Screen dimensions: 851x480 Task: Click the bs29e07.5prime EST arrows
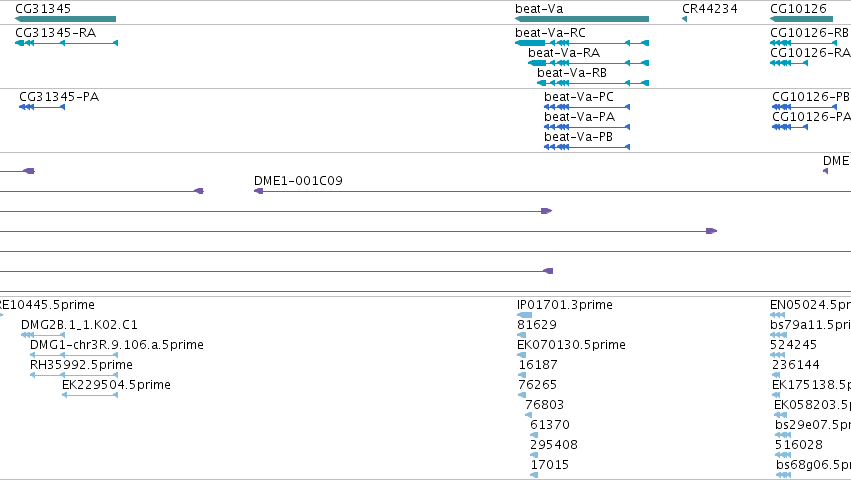click(783, 435)
